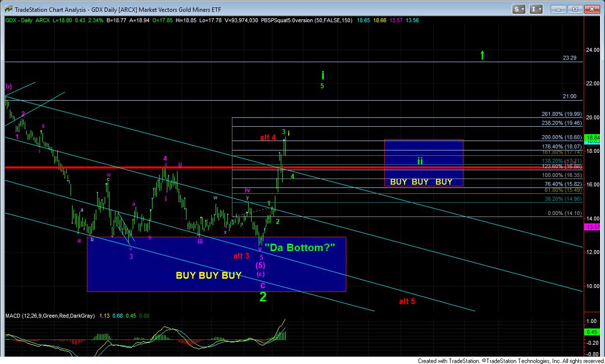Viewport: 605px width, 364px height.
Task: Click the large green 2 wave label
Action: [x=263, y=297]
